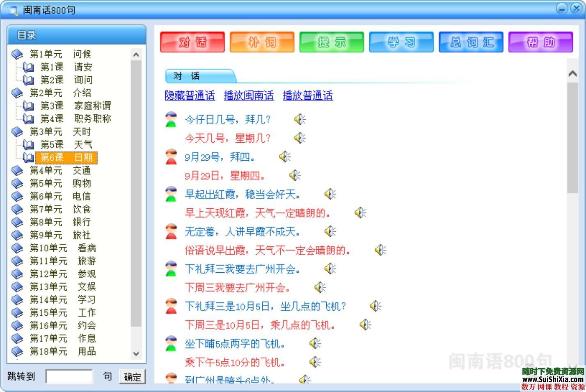Play audio for "今仔日几号，拜几？"

pyautogui.click(x=299, y=119)
